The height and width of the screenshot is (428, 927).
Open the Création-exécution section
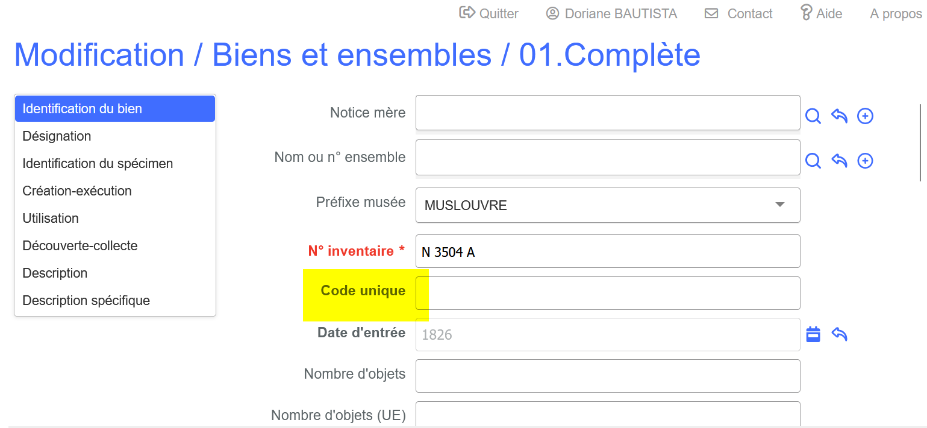pyautogui.click(x=77, y=190)
